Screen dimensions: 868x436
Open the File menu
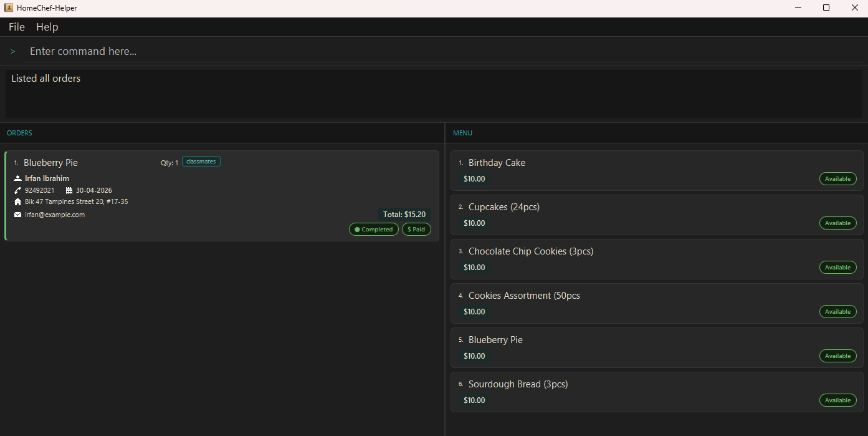(x=16, y=27)
